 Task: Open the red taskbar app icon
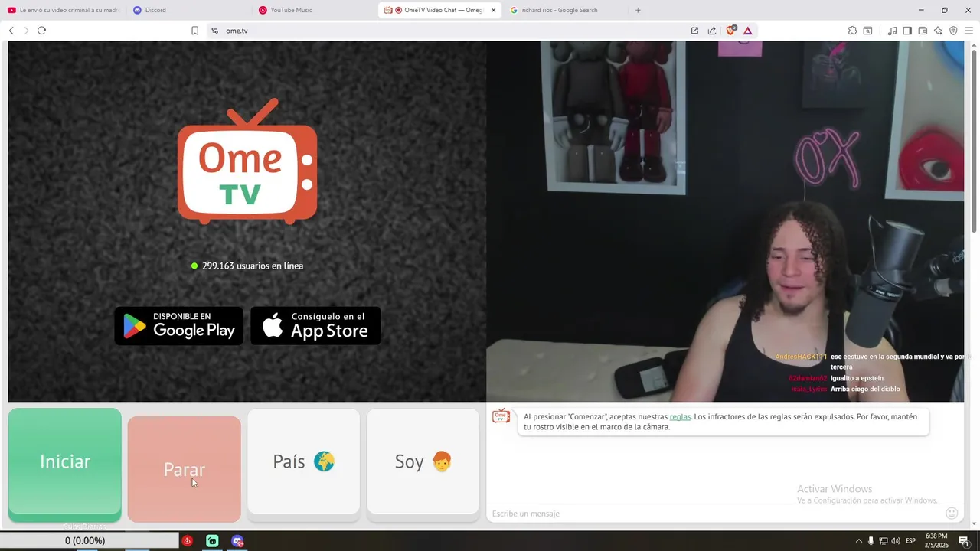click(x=187, y=541)
